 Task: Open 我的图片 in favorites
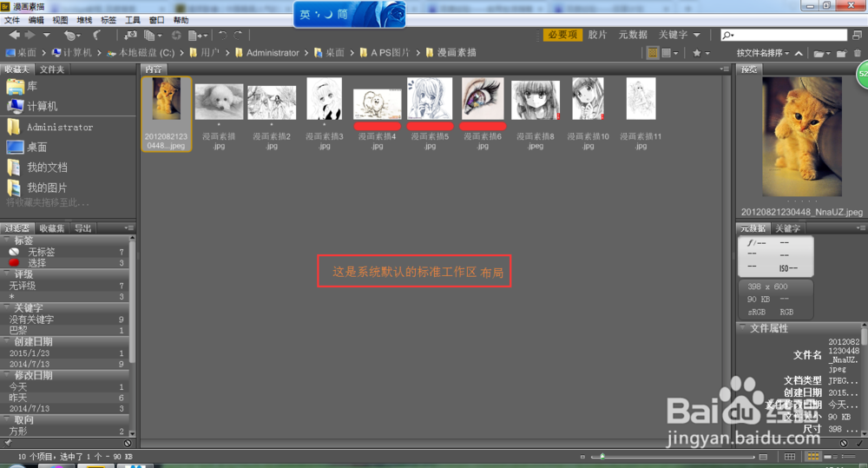point(47,188)
